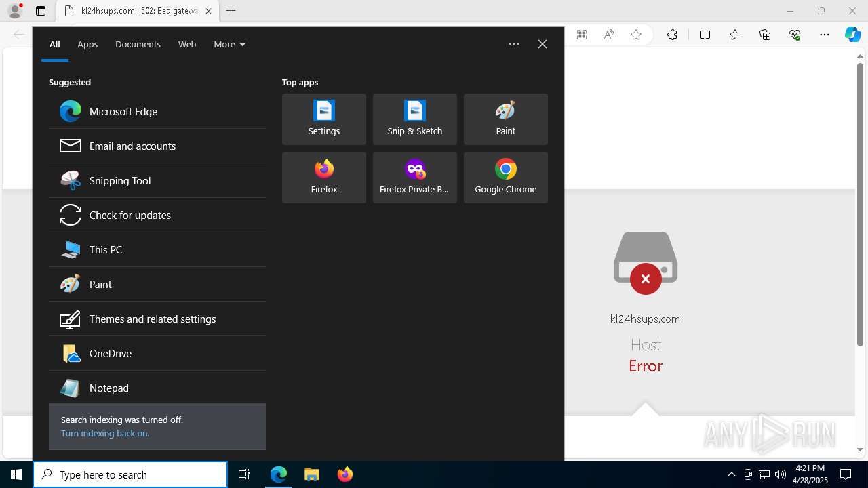
Task: Open Snip & Sketch top app tile
Action: point(414,119)
